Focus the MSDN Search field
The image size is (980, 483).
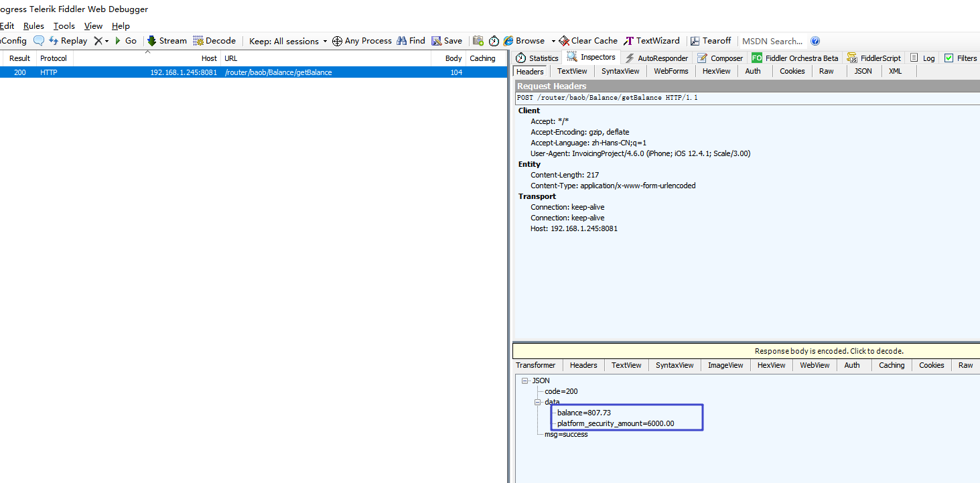(772, 41)
